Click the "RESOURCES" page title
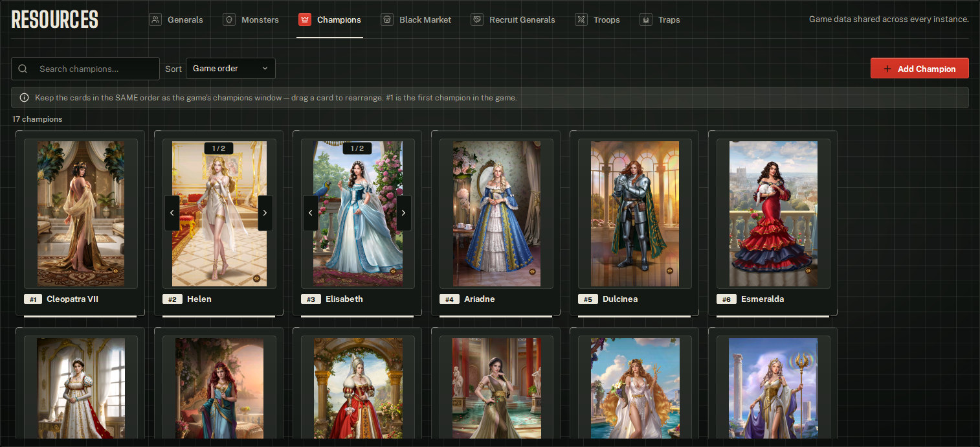The width and height of the screenshot is (980, 447). coord(55,19)
